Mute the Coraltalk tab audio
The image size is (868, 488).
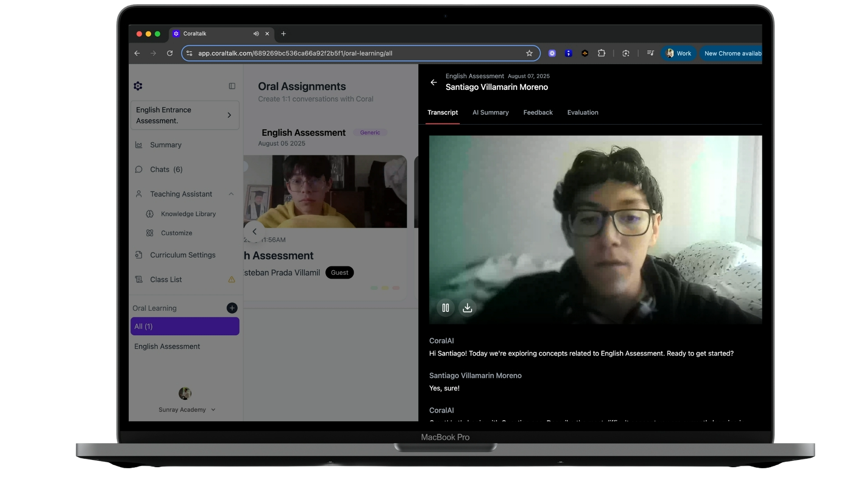pos(256,34)
